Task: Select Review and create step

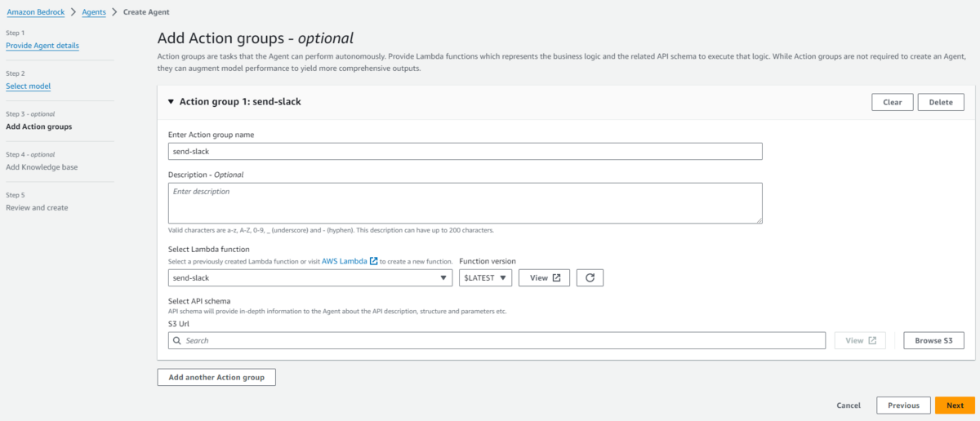Action: click(37, 208)
